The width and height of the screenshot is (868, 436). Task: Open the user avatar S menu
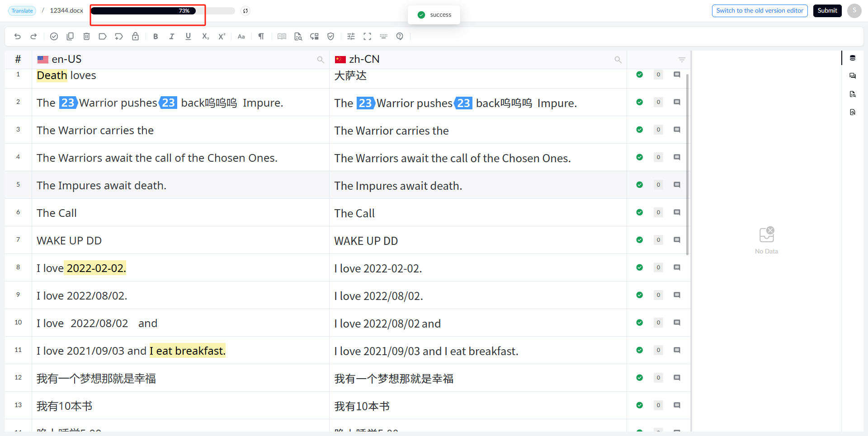(x=854, y=11)
